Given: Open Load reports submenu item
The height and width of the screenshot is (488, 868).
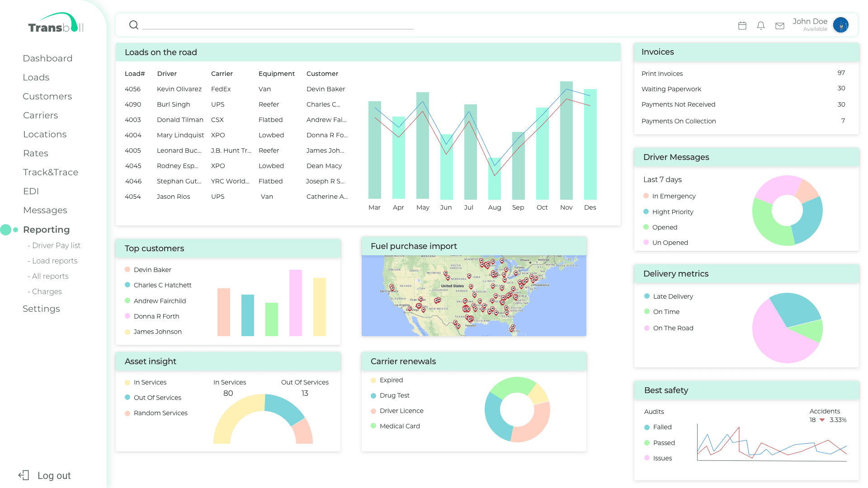Looking at the screenshot, I should [x=52, y=261].
